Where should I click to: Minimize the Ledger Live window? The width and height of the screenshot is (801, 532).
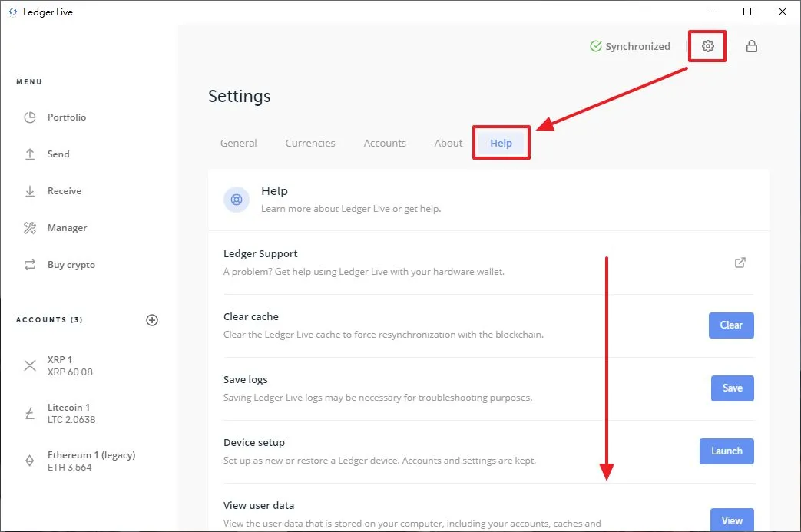tap(713, 12)
